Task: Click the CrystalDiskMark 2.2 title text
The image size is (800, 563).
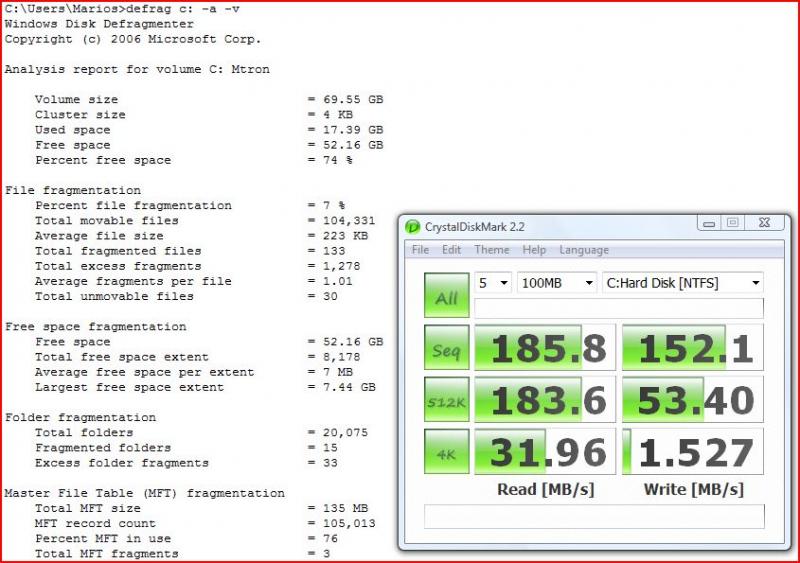Action: [474, 227]
